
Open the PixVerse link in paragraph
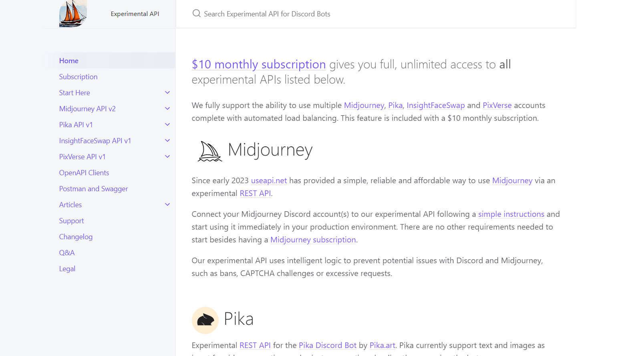click(497, 105)
